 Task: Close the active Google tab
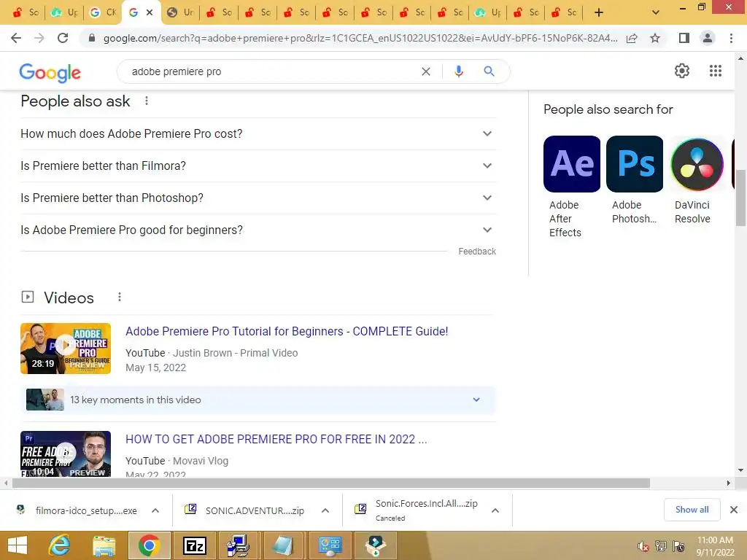(x=150, y=12)
